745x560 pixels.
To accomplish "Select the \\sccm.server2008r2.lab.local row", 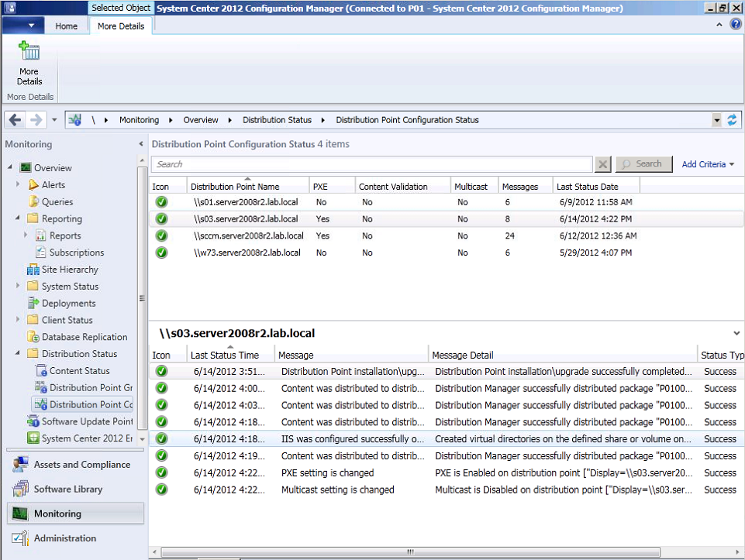I will [447, 236].
